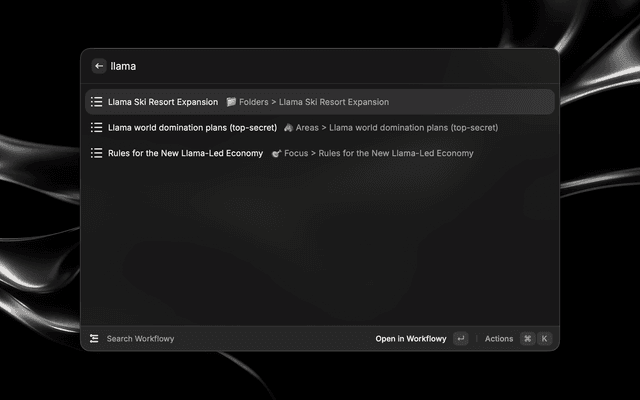Select Llama world domination plans result
The width and height of the screenshot is (640, 400).
point(320,127)
